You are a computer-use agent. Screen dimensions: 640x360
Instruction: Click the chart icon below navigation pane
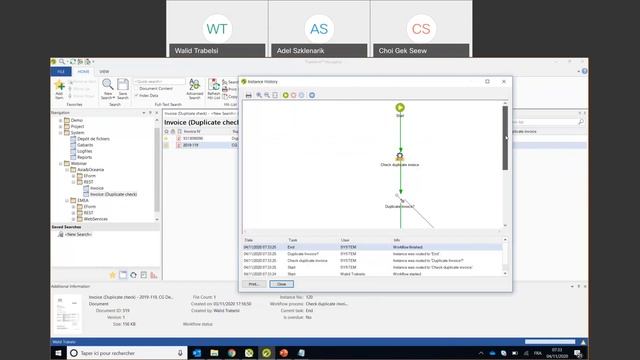[154, 275]
